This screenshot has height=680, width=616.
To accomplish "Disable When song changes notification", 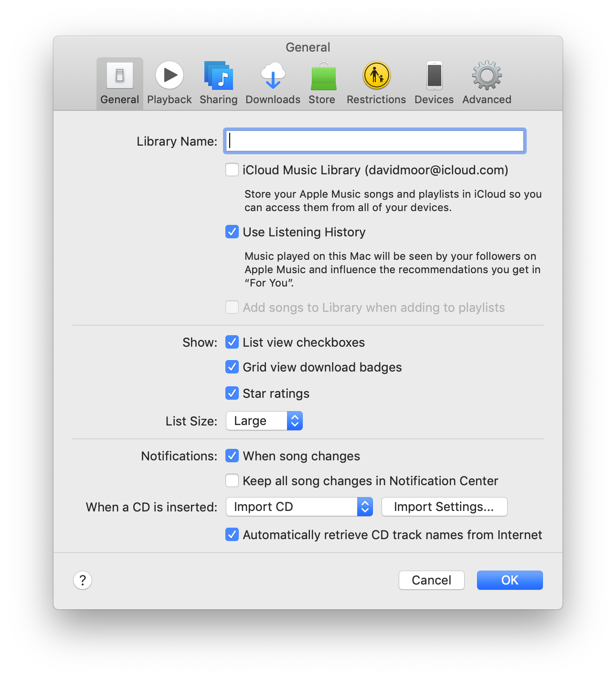I will pos(232,456).
